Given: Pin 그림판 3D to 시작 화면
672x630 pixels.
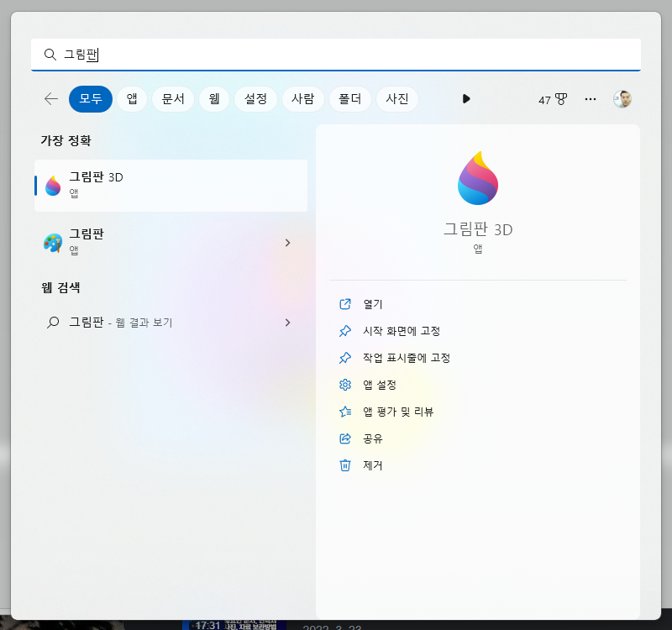Looking at the screenshot, I should tap(344, 331).
